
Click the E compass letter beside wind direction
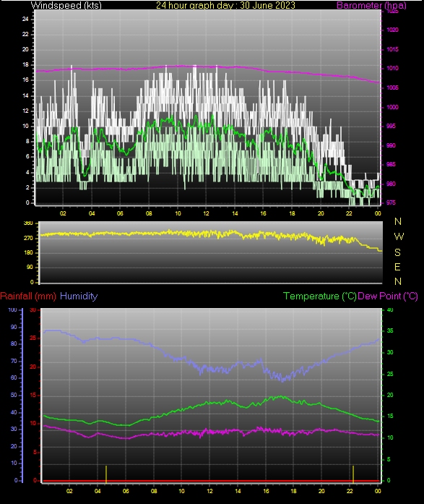tap(397, 267)
